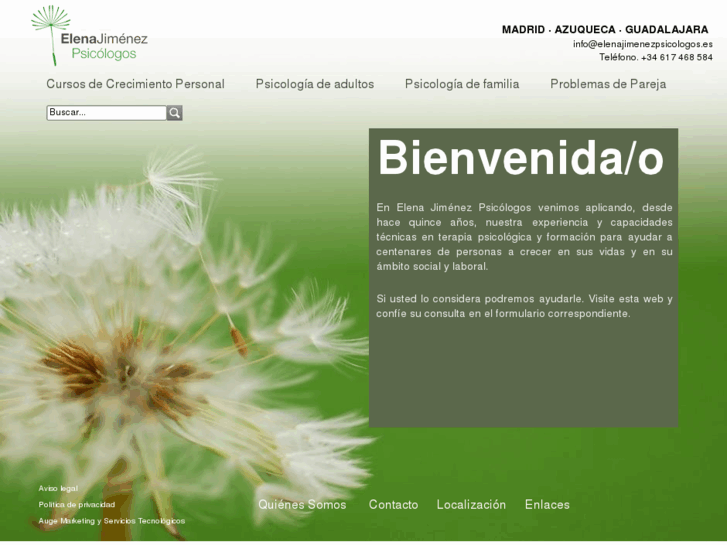Click the info@elenajimenezpsicologos.es email address

coord(643,44)
